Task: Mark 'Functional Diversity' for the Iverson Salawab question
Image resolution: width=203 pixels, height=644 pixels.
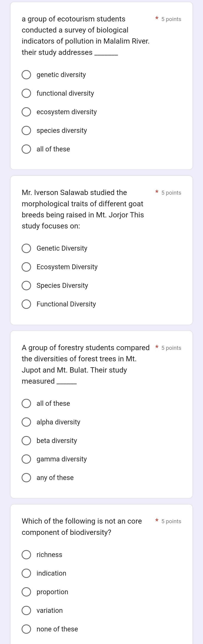Action: (x=26, y=304)
